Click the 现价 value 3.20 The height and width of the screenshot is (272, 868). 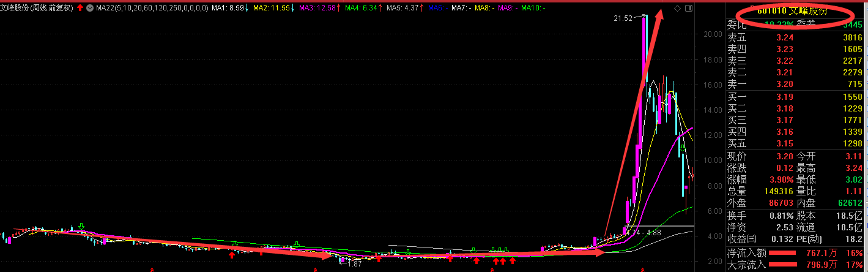pyautogui.click(x=784, y=156)
